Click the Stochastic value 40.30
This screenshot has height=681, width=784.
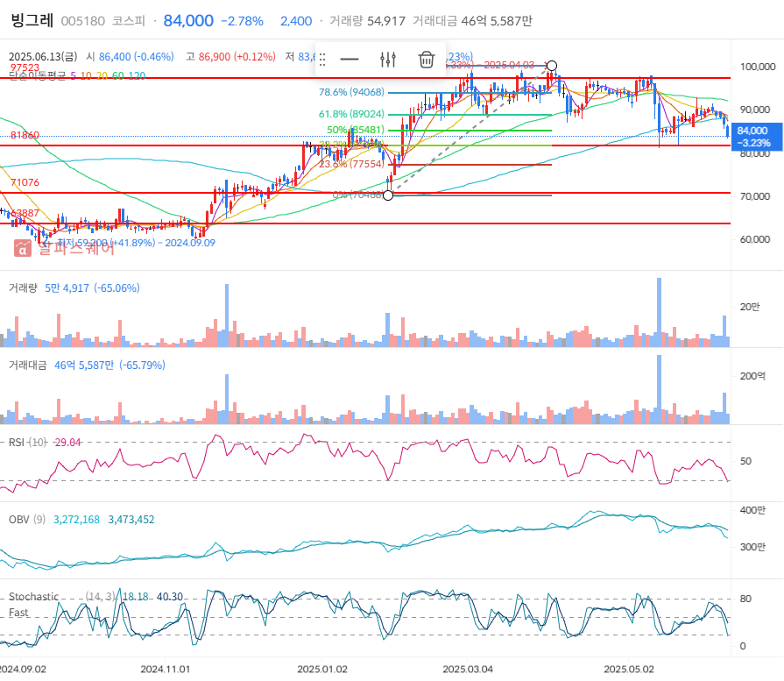(169, 597)
